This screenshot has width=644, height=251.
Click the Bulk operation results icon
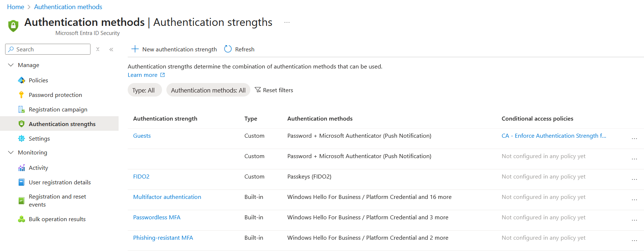click(x=22, y=219)
